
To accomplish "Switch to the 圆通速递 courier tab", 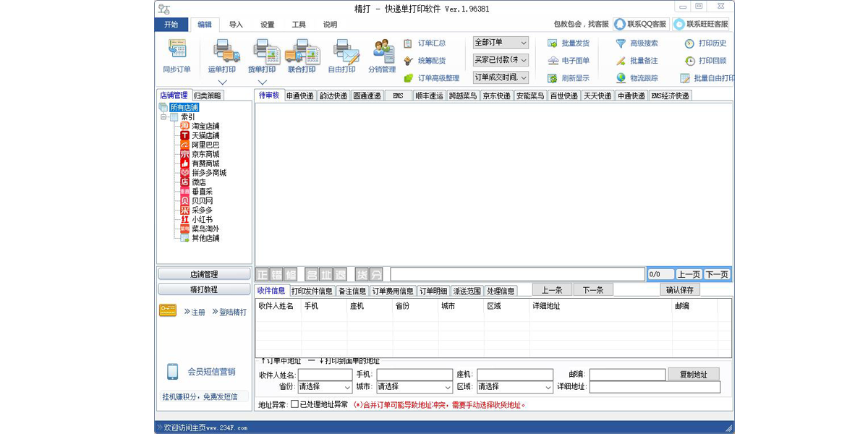I will (367, 95).
